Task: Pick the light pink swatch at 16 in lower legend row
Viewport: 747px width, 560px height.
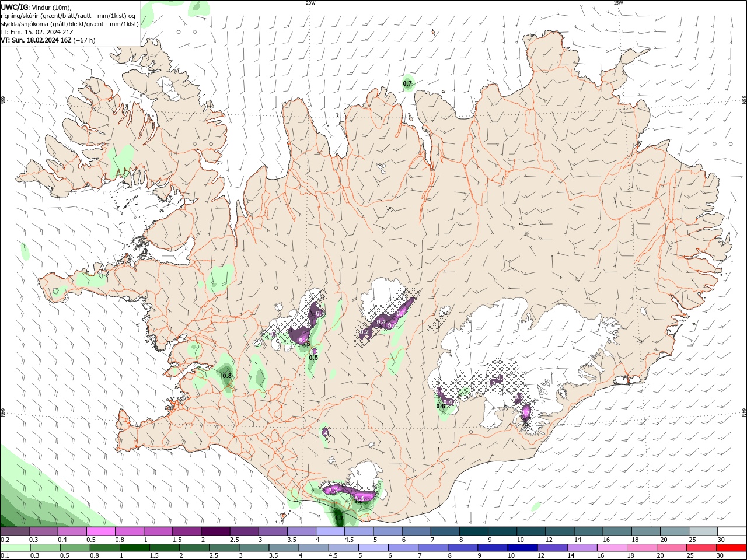Action: pos(612,548)
